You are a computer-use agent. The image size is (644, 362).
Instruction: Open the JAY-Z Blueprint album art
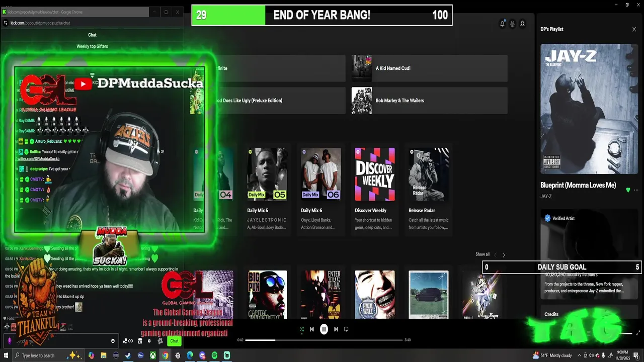pyautogui.click(x=589, y=109)
